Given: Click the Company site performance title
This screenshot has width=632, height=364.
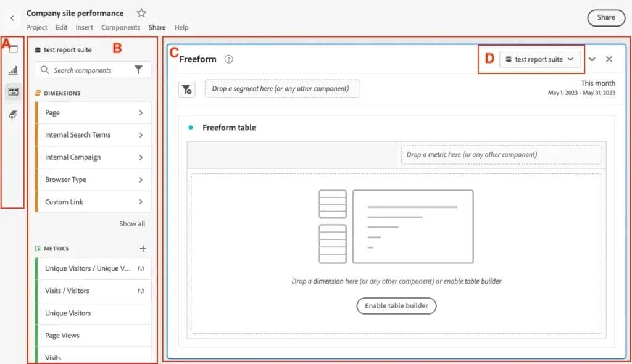Looking at the screenshot, I should [75, 14].
